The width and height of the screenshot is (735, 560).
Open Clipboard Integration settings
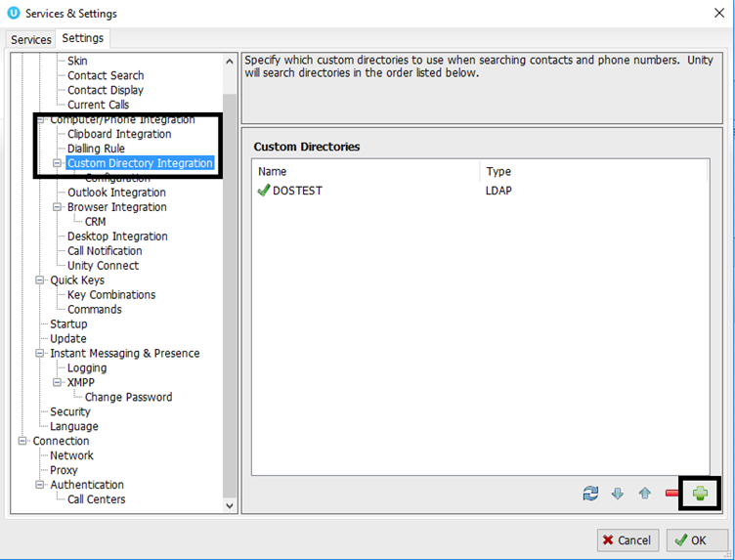[x=119, y=134]
